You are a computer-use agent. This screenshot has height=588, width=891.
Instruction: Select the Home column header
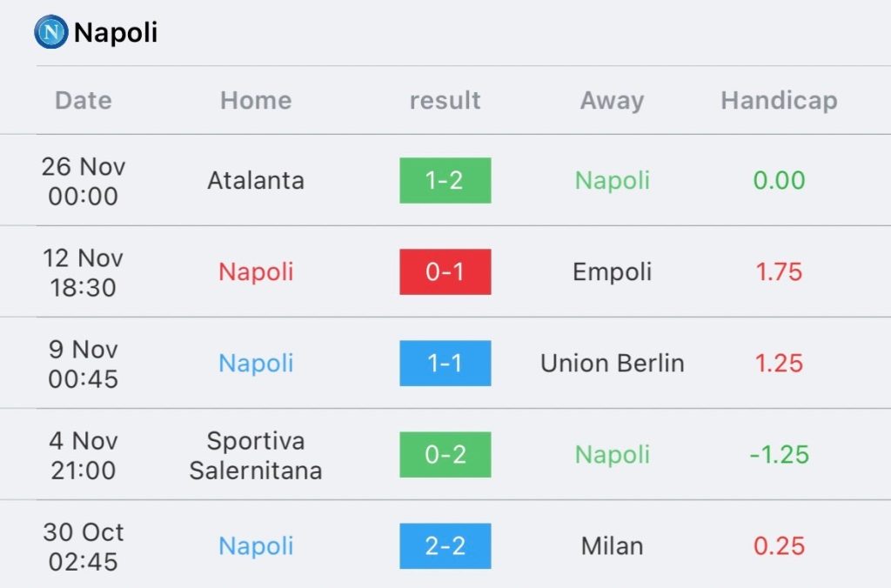pyautogui.click(x=256, y=101)
